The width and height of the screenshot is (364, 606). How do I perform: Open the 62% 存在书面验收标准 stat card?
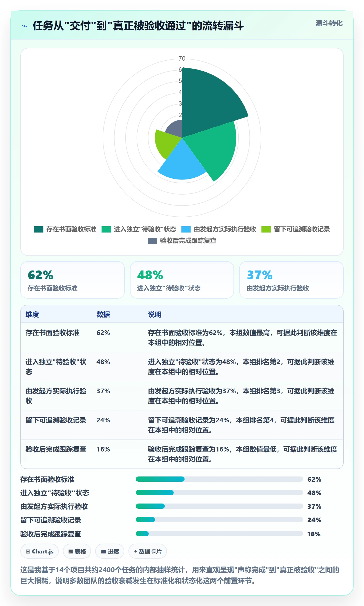[x=73, y=280]
